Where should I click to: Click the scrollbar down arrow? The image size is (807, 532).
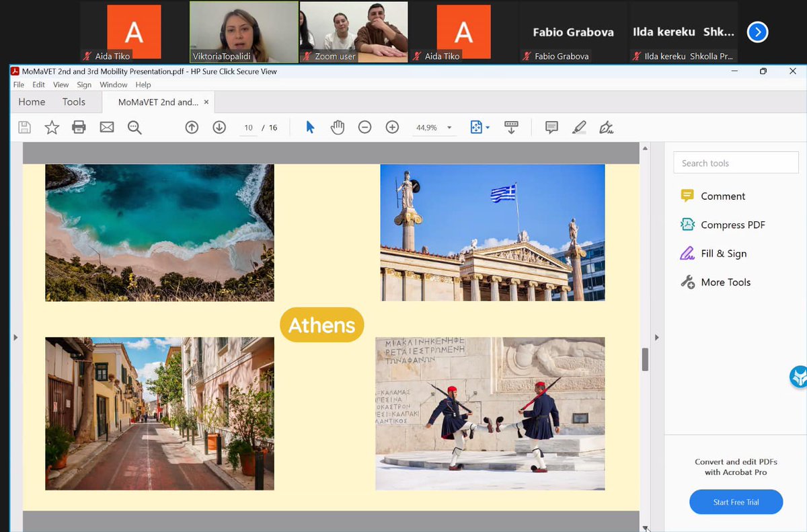tap(645, 528)
